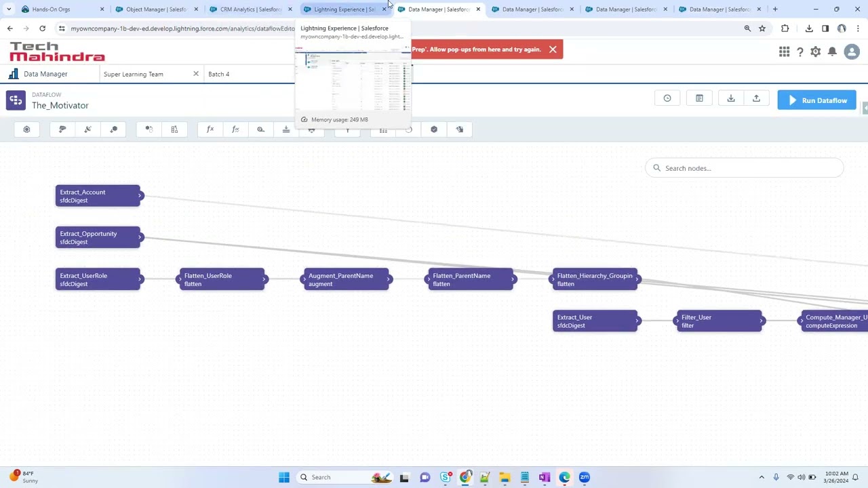868x488 pixels.
Task: Open Salesforce notifications bell
Action: (832, 52)
